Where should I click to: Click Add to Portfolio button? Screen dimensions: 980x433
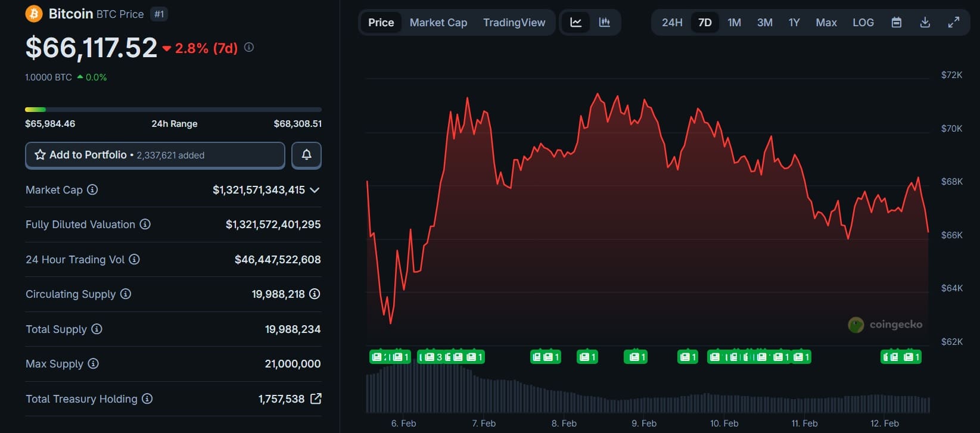[x=155, y=155]
